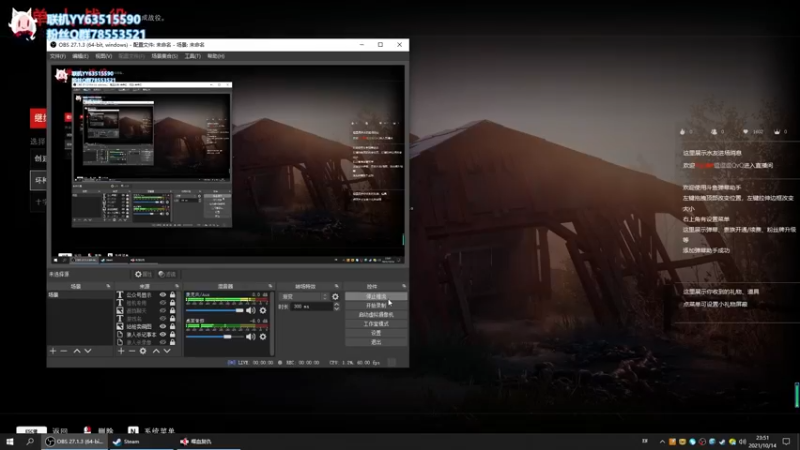Add a new source with the plus icon

121,351
